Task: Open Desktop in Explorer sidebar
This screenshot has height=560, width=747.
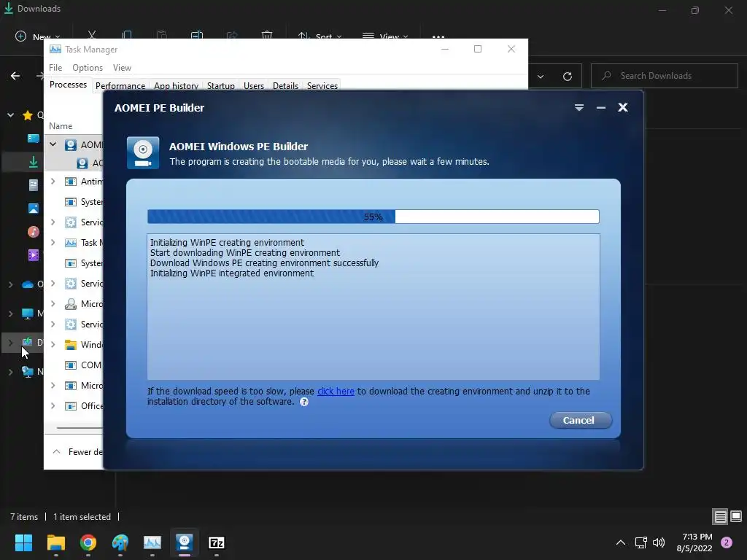Action: (34, 139)
